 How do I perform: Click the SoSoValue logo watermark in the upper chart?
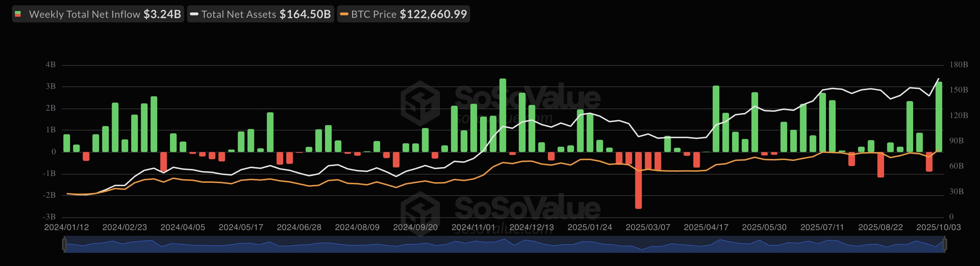tap(420, 103)
